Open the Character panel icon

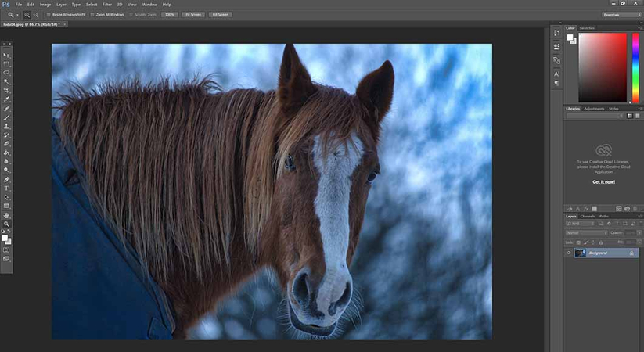coord(556,74)
